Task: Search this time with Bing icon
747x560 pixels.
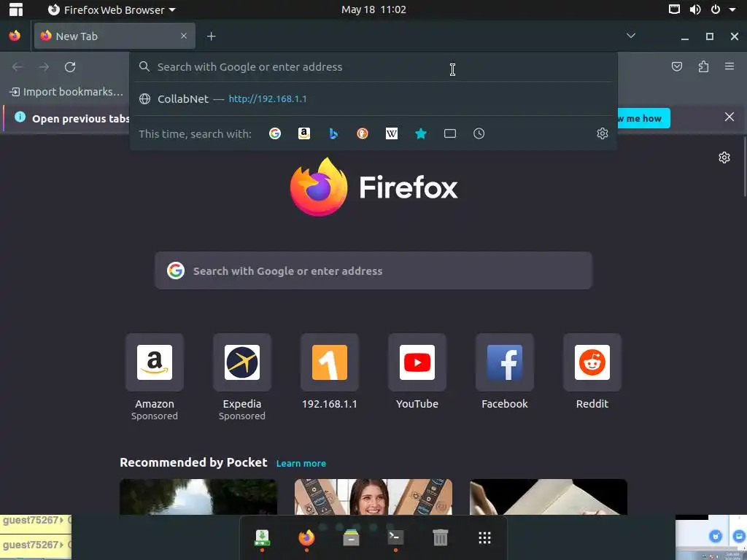Action: 333,134
